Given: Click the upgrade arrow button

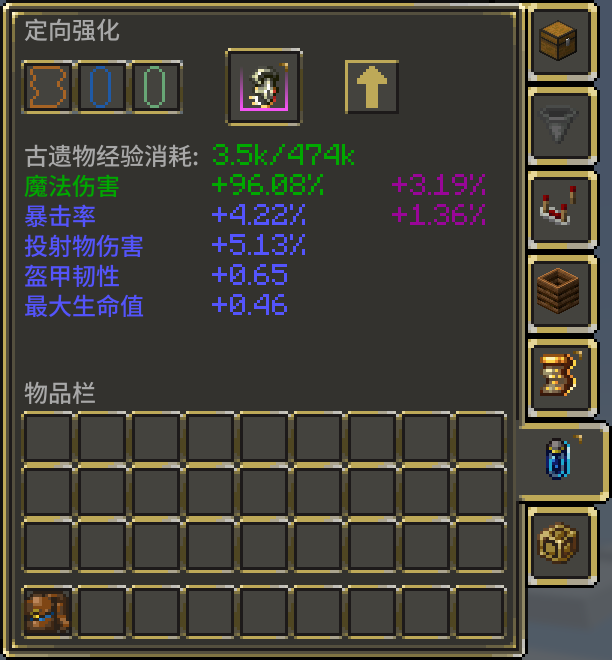Looking at the screenshot, I should pos(372,87).
